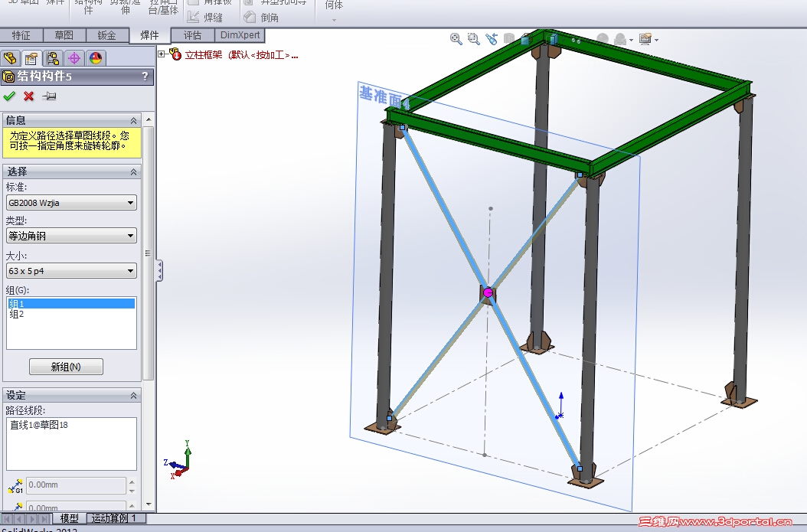Switch to the 钣金 tab
Image resolution: width=807 pixels, height=532 pixels.
pyautogui.click(x=106, y=35)
